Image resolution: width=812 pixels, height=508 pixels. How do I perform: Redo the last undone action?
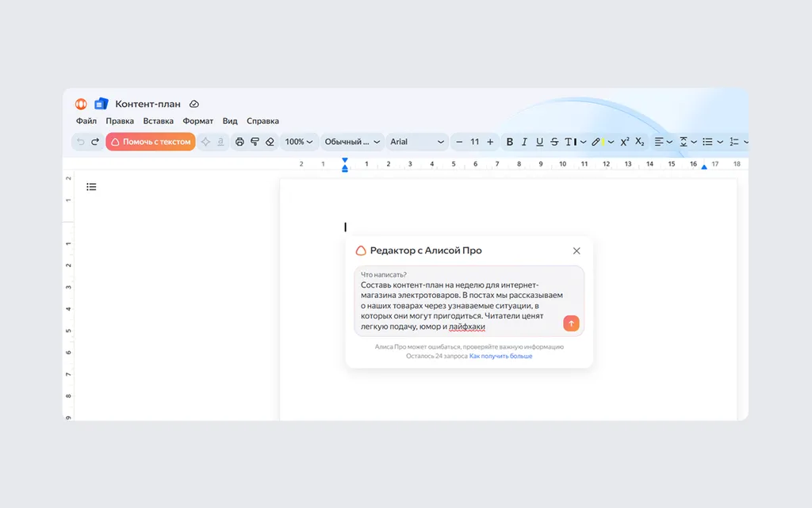pyautogui.click(x=95, y=142)
